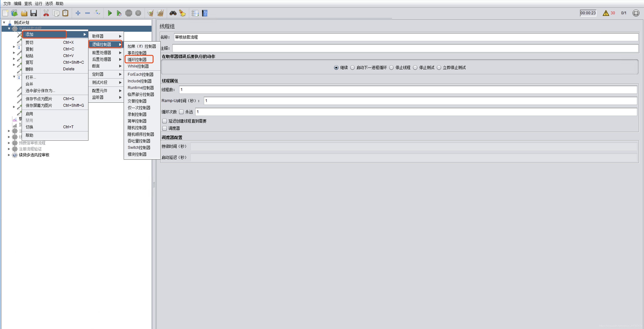The image size is (644, 329).
Task: Choose While控制器 menu entry
Action: click(x=142, y=66)
